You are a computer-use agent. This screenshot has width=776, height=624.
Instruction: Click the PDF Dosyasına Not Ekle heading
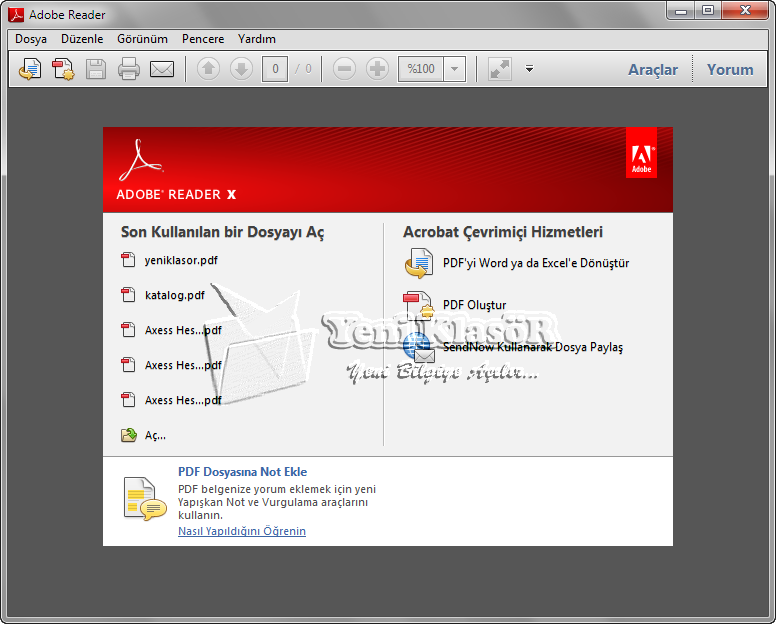[242, 472]
